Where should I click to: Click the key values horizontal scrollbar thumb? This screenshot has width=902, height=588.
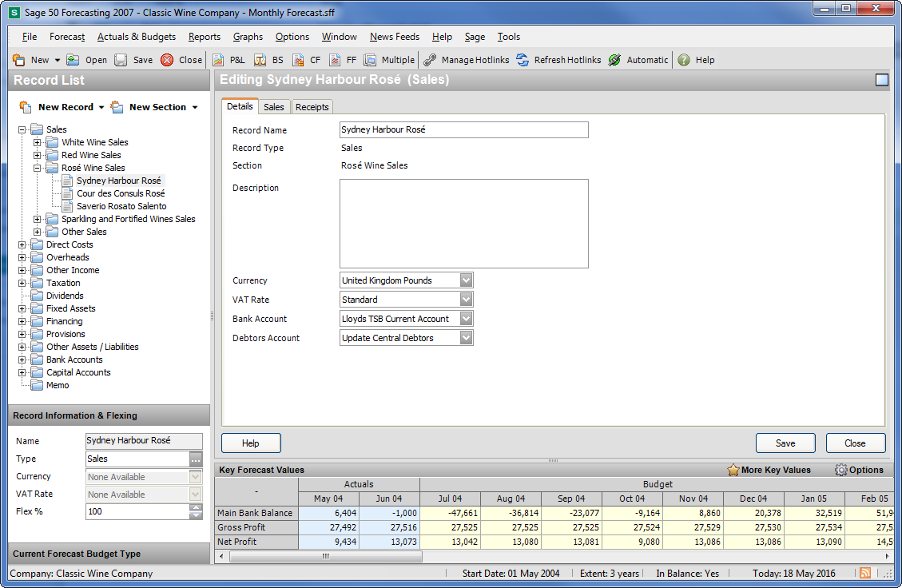[x=326, y=556]
